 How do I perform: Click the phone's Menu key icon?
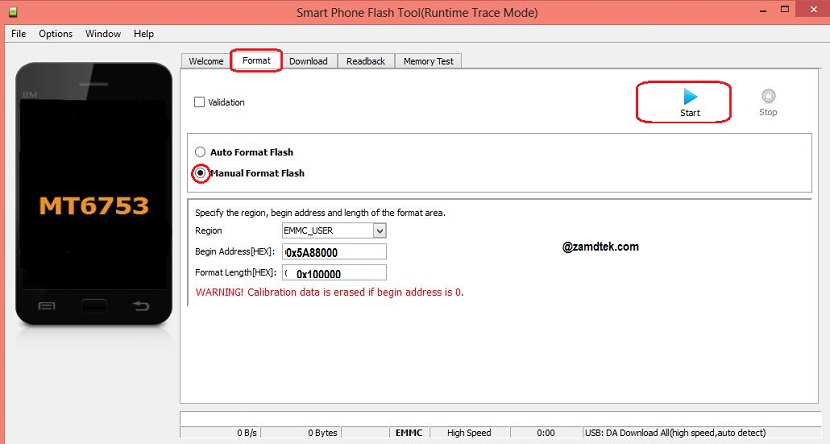pos(47,306)
